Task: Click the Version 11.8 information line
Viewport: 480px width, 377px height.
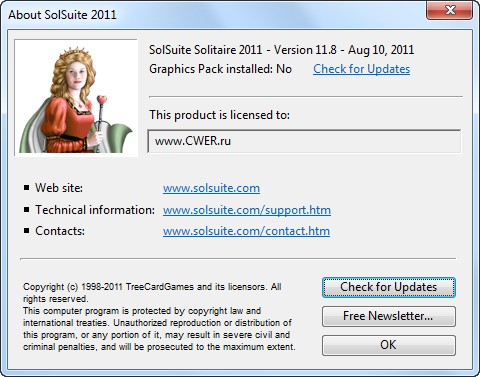Action: tap(281, 50)
